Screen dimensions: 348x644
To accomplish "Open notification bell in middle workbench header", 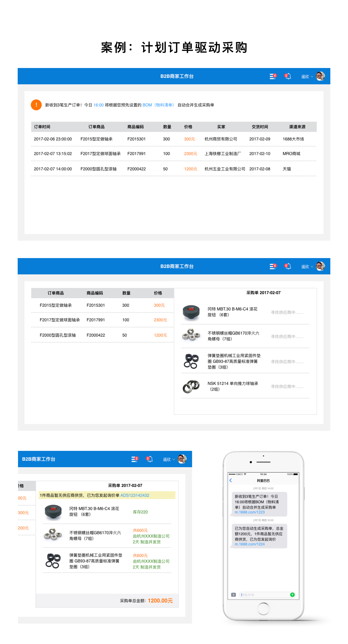I will 288,267.
